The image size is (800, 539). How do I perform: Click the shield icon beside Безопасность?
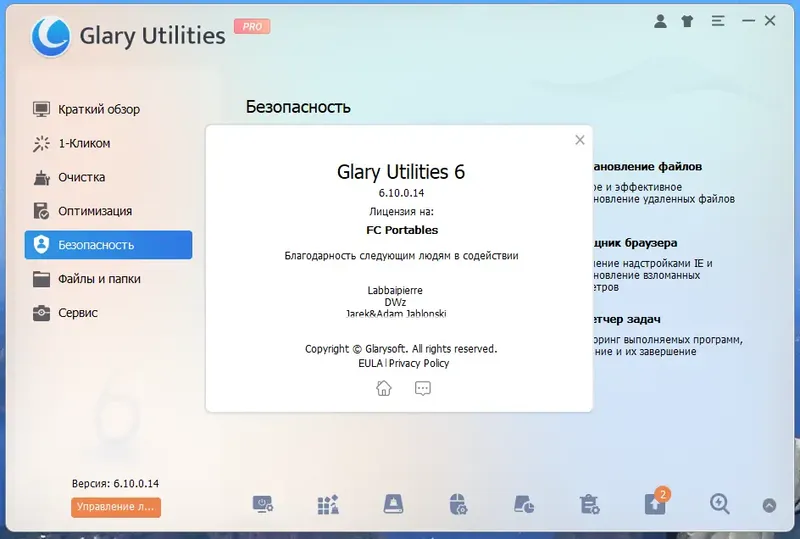41,244
